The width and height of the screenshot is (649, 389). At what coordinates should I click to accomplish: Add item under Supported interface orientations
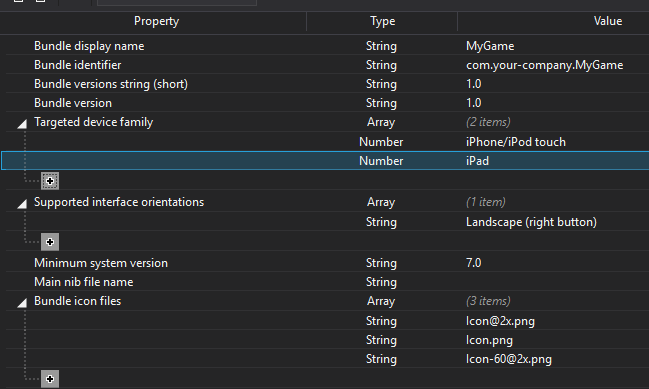click(x=50, y=242)
